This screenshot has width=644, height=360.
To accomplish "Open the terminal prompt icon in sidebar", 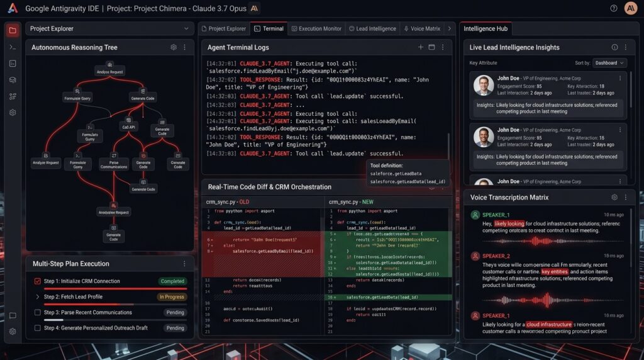I will point(13,47).
